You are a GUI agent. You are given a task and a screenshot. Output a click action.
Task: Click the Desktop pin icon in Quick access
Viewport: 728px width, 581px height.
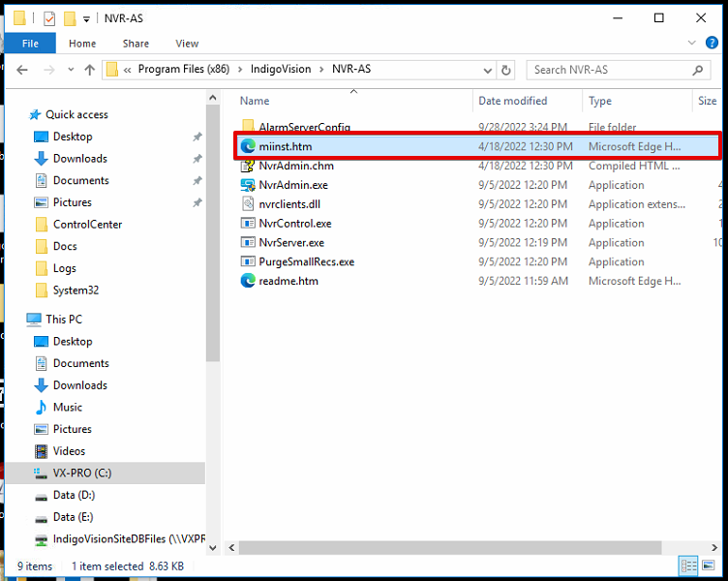point(197,137)
